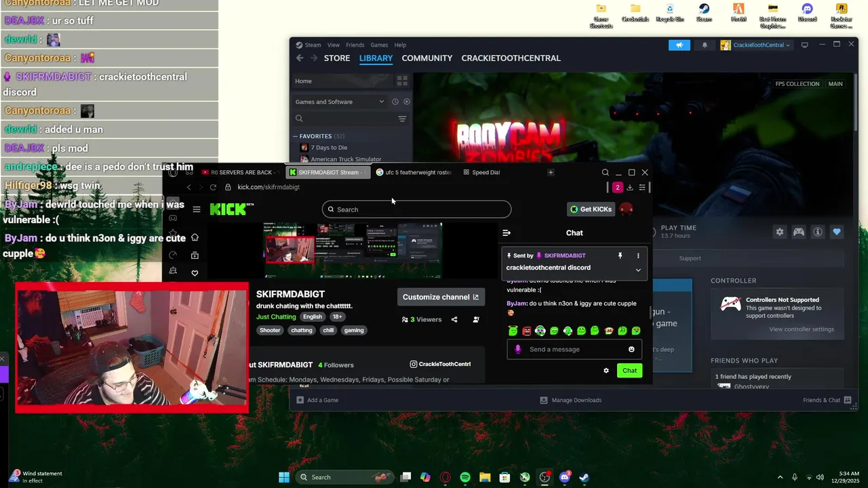The height and width of the screenshot is (488, 868).
Task: Open advanced filter options icon in Steam library search
Action: [x=402, y=119]
